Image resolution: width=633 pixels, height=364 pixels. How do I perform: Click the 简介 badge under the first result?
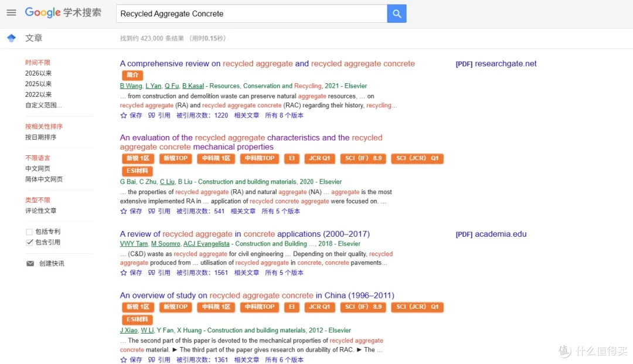pos(132,75)
